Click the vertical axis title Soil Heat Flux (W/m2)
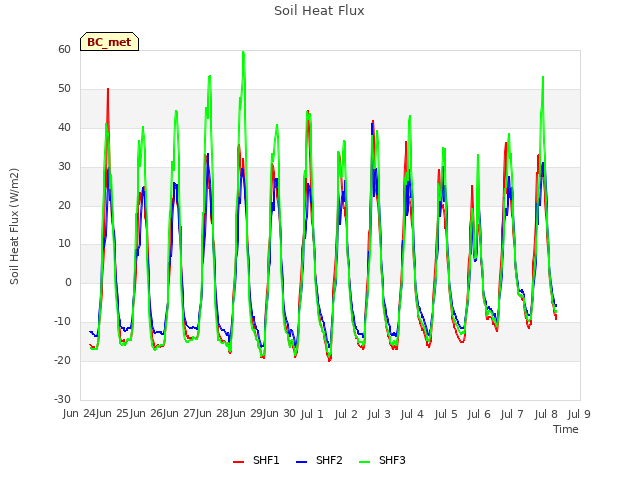Screen dimensions: 640x480 [14, 226]
